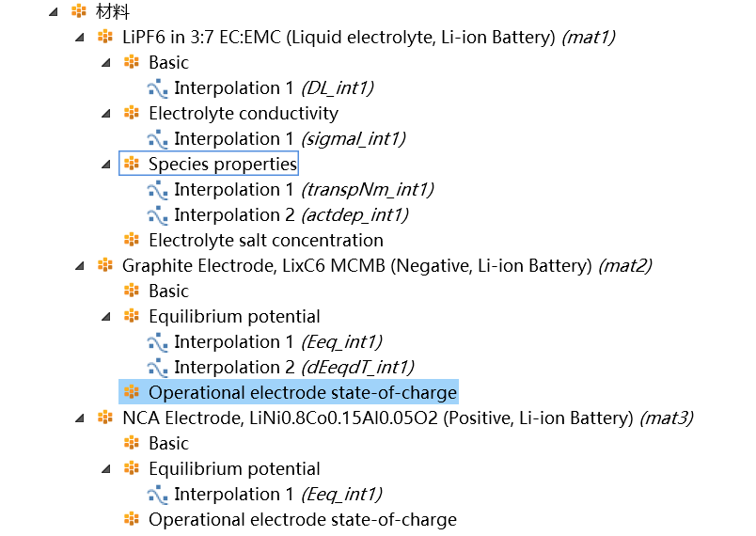Click the Electrolyte conductivity property group icon
Image resolution: width=756 pixels, height=536 pixels.
click(x=132, y=114)
